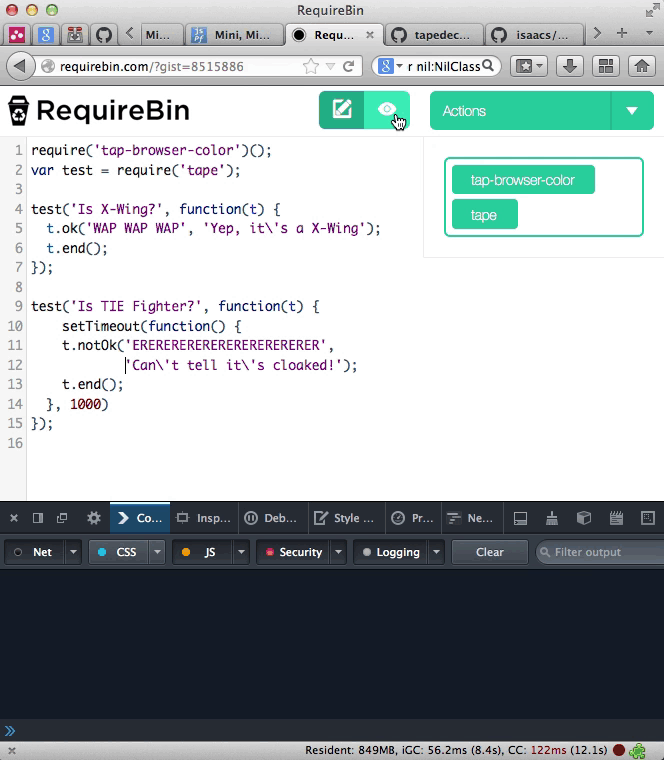This screenshot has width=664, height=760.
Task: Toggle paint flashing brush icon
Action: click(x=552, y=518)
